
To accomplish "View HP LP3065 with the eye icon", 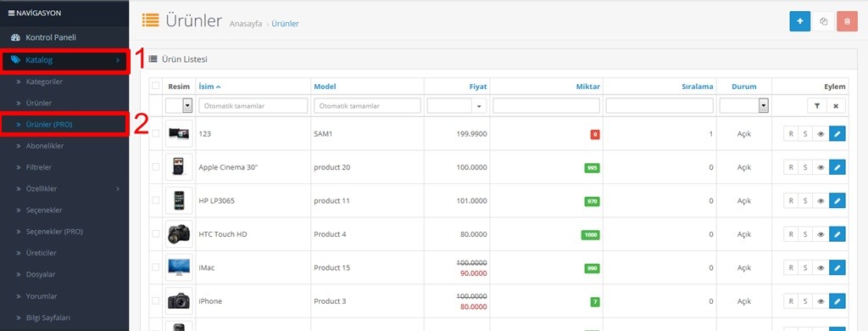I will click(821, 200).
